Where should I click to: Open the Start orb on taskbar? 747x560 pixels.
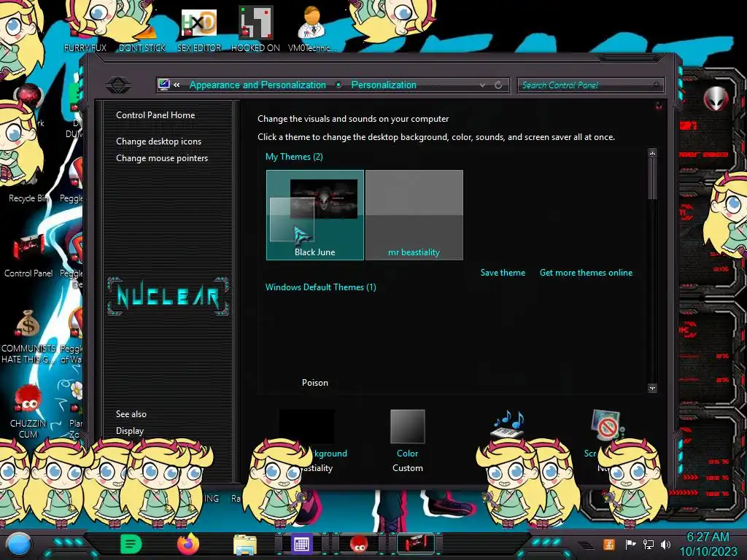[x=19, y=544]
